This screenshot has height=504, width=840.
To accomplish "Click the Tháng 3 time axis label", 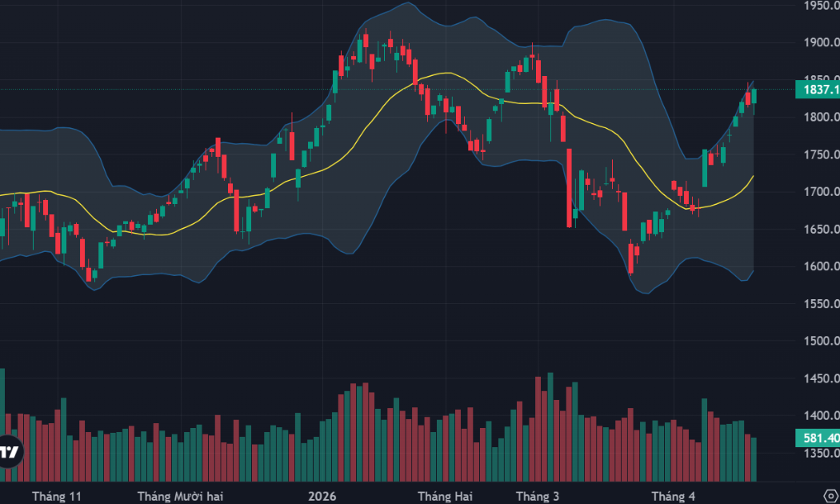I will tap(538, 497).
